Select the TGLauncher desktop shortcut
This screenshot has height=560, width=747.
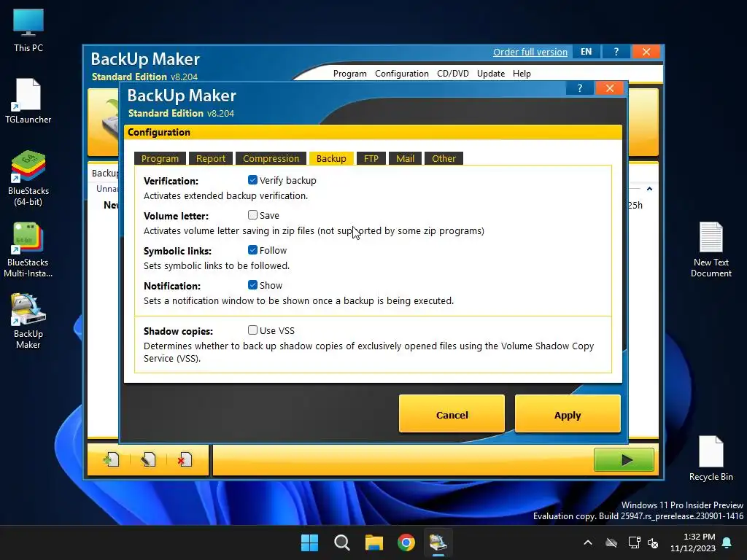[x=28, y=101]
